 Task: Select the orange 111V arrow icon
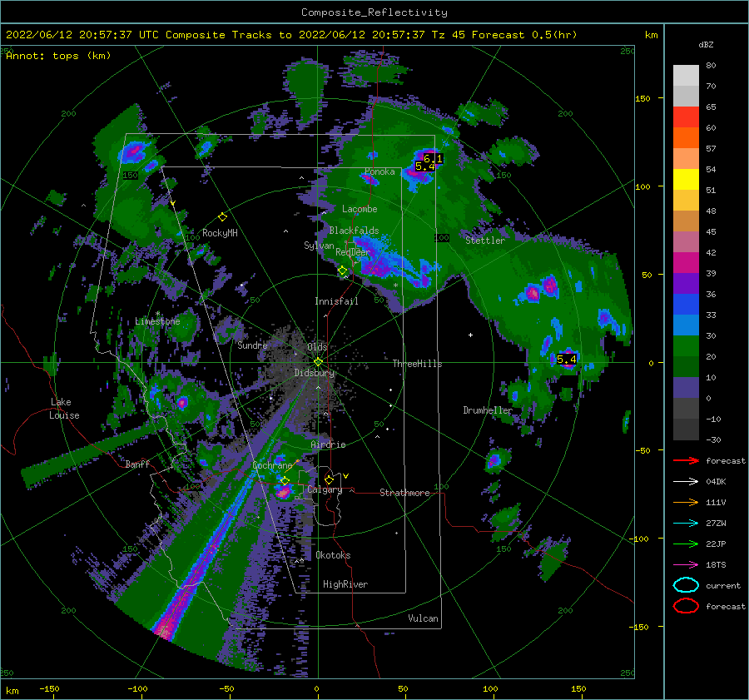[x=686, y=502]
